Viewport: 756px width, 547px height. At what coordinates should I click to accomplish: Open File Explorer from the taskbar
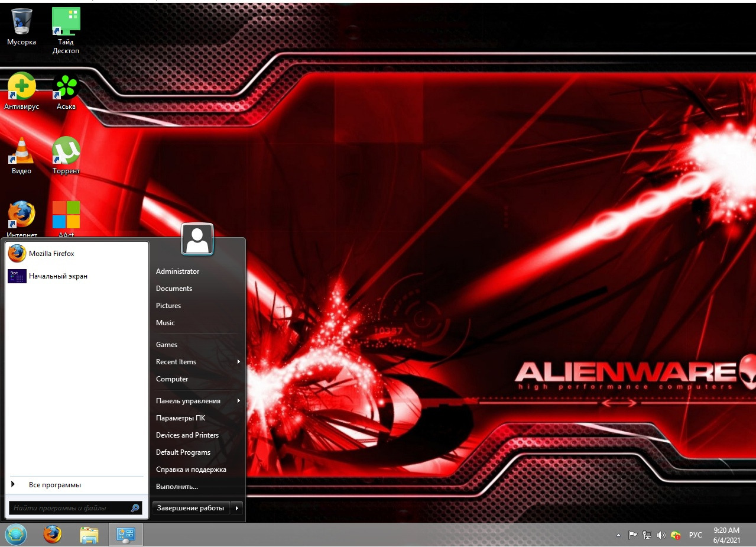pos(89,535)
